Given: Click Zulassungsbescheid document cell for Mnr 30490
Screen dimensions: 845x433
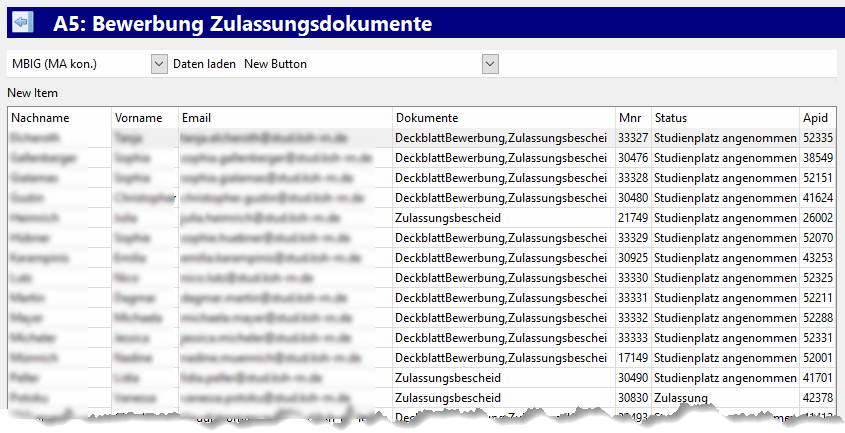Looking at the screenshot, I should (448, 378).
